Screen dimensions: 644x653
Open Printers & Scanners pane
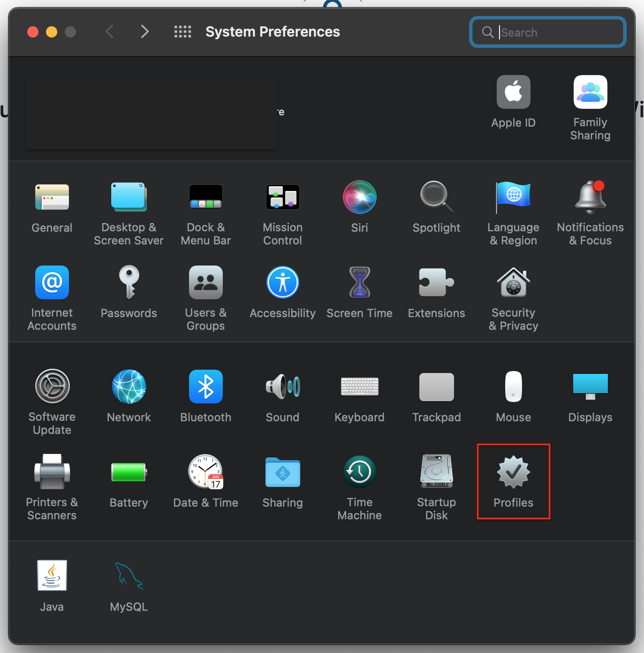pos(52,472)
